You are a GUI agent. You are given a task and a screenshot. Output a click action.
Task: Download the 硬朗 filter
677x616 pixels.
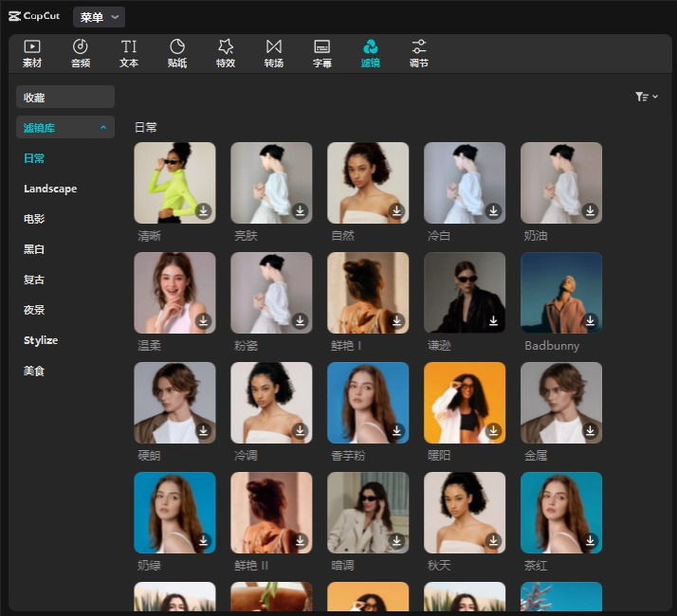click(203, 431)
